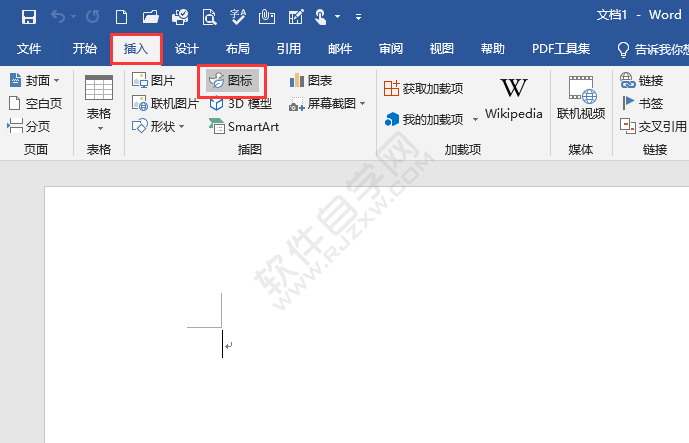Click the edit pencil icon in quick toolbar
This screenshot has width=689, height=443.
[296, 17]
